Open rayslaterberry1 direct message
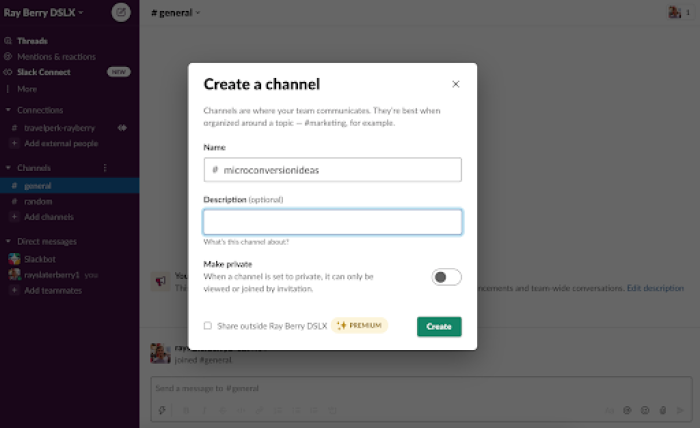Image resolution: width=700 pixels, height=428 pixels. click(52, 275)
